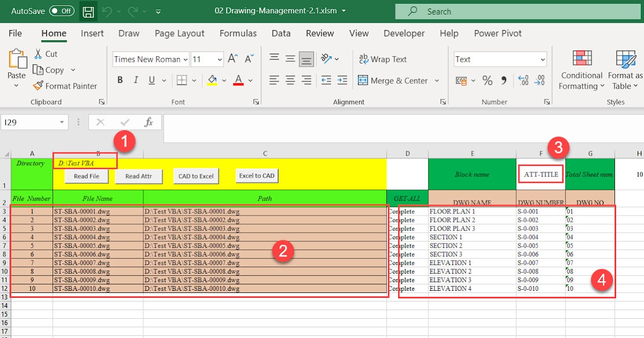Click the Read File button

[x=86, y=176]
